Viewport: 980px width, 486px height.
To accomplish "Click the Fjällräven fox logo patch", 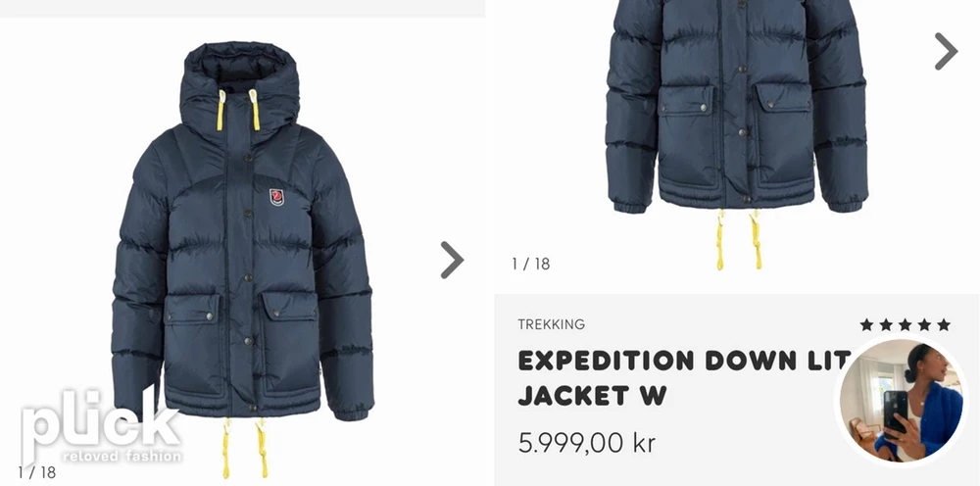I will [276, 197].
